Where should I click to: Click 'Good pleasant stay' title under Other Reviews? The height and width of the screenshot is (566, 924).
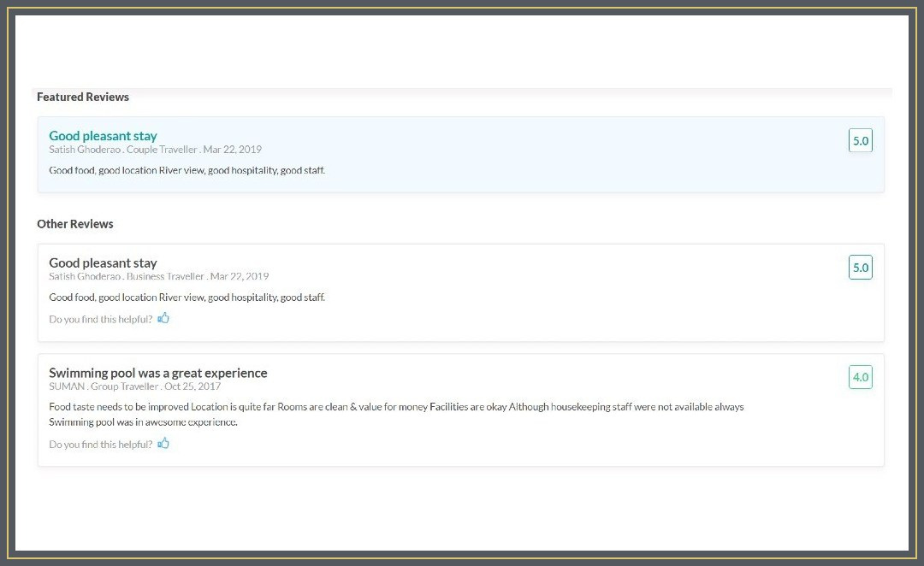103,262
